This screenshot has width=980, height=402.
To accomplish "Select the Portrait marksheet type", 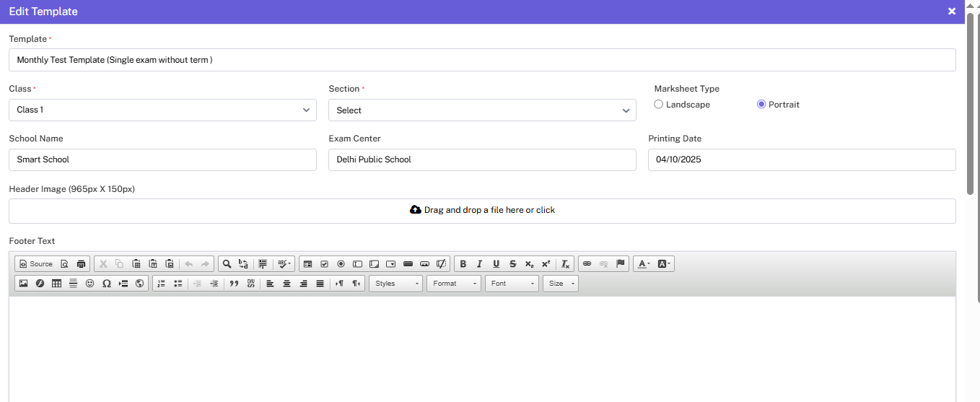I will 761,105.
